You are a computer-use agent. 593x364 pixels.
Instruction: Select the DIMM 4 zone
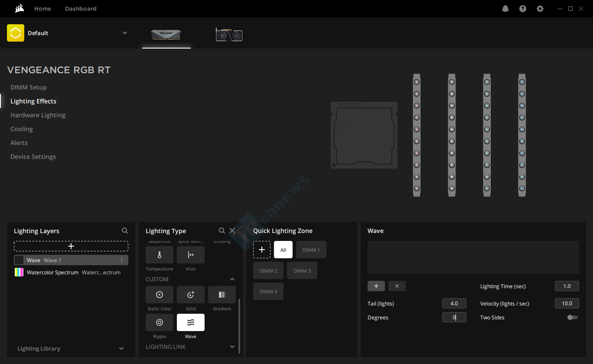tap(268, 291)
